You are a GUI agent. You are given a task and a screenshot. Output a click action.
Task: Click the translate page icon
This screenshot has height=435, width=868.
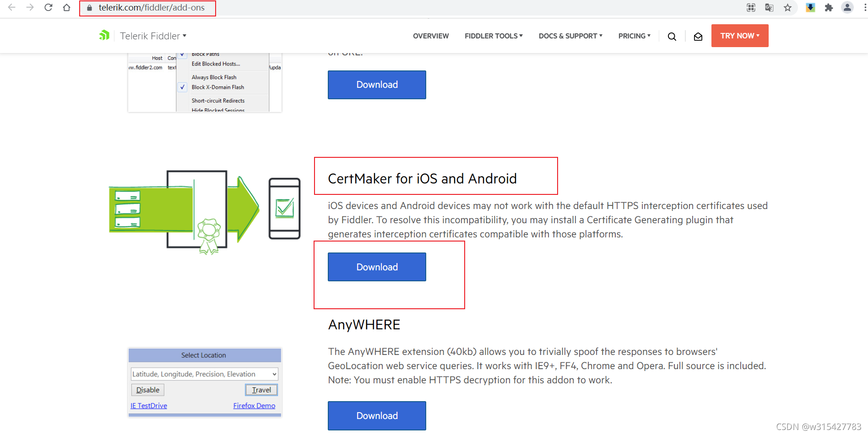click(x=769, y=7)
